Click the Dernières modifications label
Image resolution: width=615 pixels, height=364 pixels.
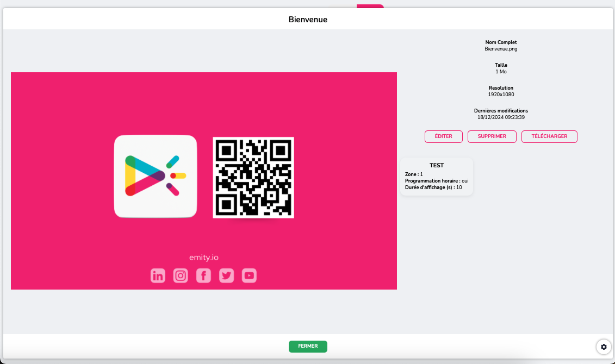pyautogui.click(x=501, y=110)
